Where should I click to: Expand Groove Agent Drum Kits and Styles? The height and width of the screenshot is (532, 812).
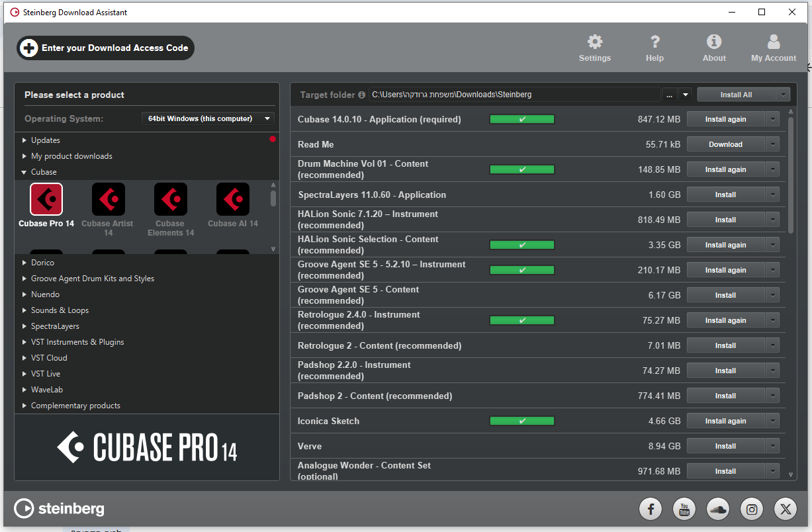tap(24, 279)
